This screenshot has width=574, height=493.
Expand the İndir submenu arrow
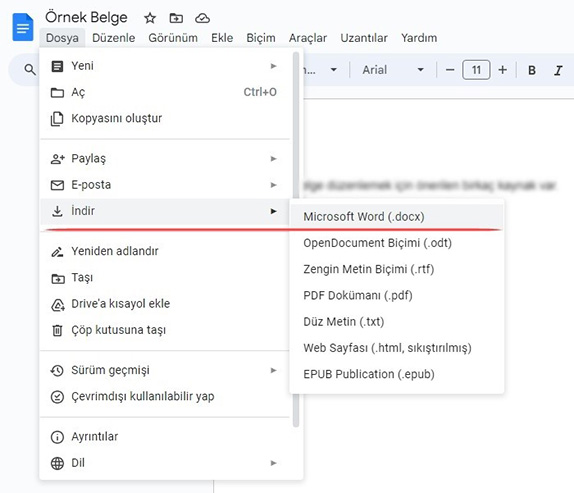[x=273, y=211]
